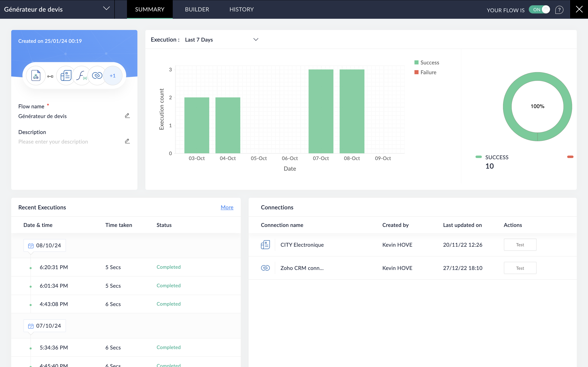Expand the Générateur de devis flow dropdown

106,9
